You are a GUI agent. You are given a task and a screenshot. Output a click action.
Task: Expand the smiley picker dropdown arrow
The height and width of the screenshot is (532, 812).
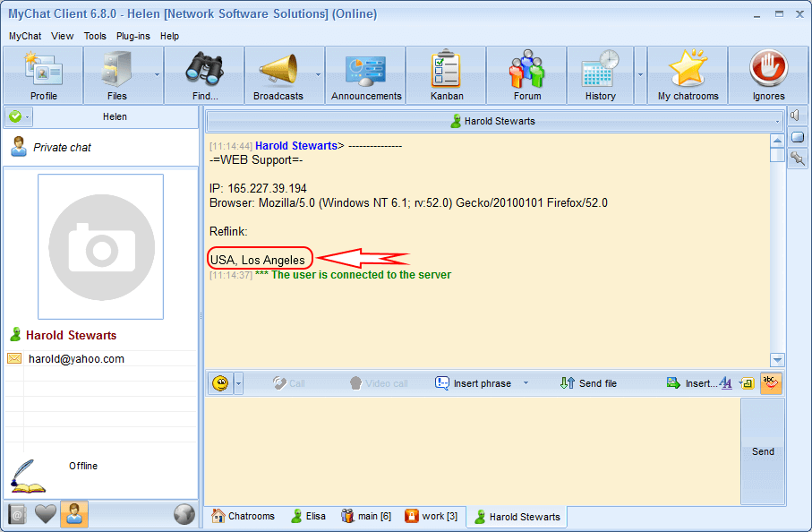(239, 382)
